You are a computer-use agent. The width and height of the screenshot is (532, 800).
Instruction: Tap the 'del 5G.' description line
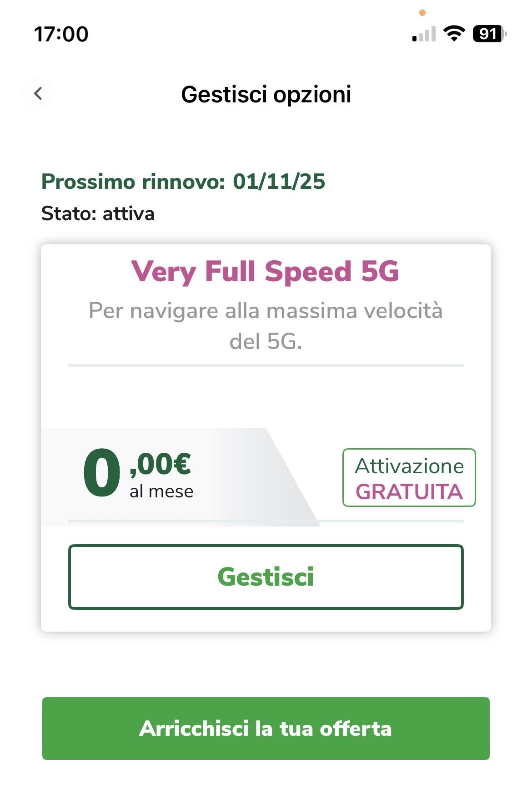[x=266, y=341]
